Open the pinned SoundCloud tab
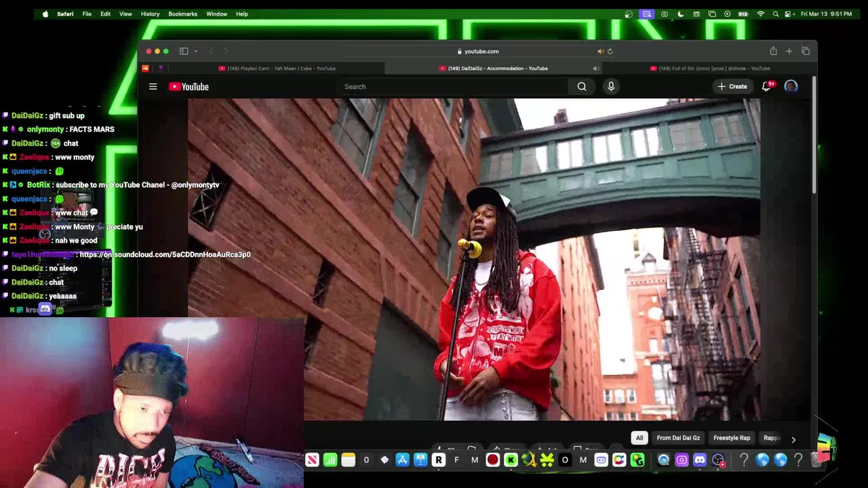 (145, 68)
